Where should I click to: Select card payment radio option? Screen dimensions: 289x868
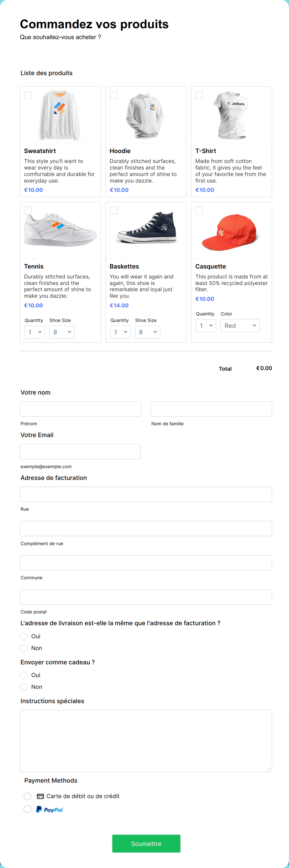(x=28, y=796)
